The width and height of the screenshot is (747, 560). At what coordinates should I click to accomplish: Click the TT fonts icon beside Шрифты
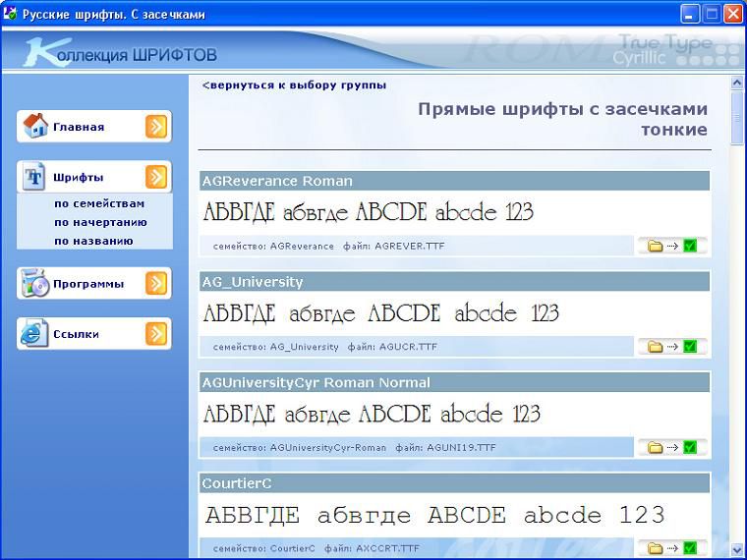35,177
